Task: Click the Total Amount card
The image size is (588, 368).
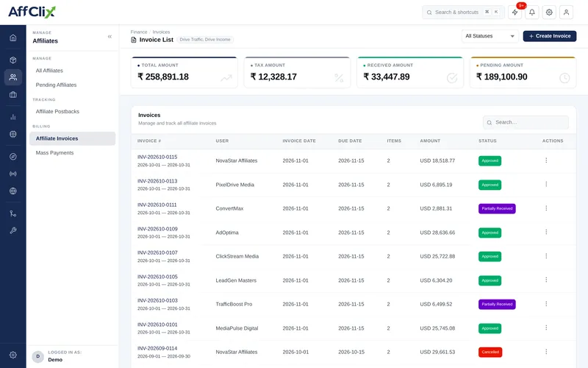Action: click(184, 72)
